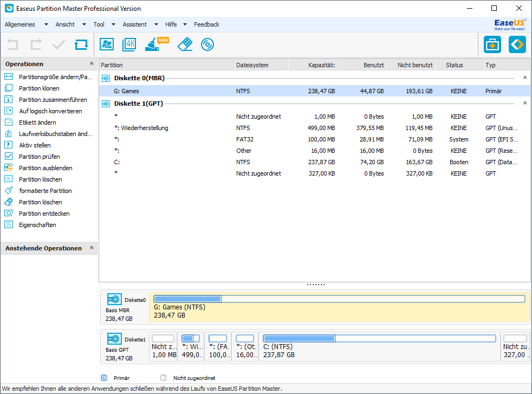The width and height of the screenshot is (532, 394).
Task: Choose Auf logisch konvertieren
Action: 43,111
